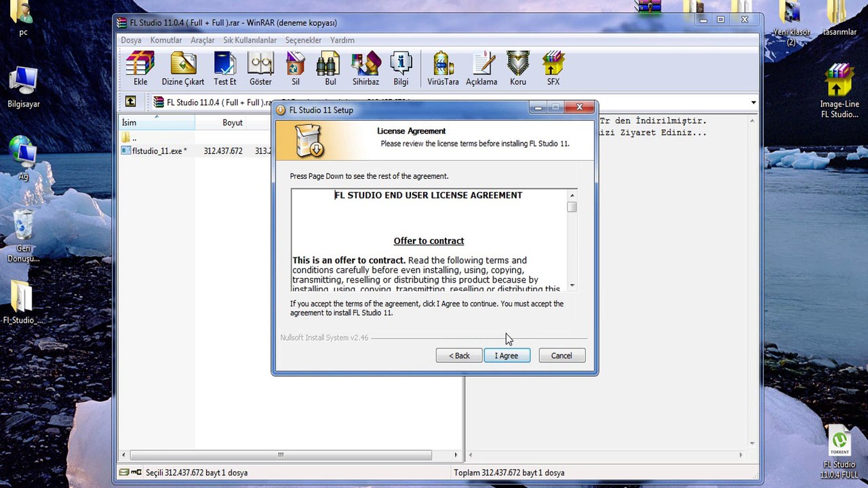Open the Bilgisayar desktop icon
Screen dimensions: 868x488
tap(24, 88)
